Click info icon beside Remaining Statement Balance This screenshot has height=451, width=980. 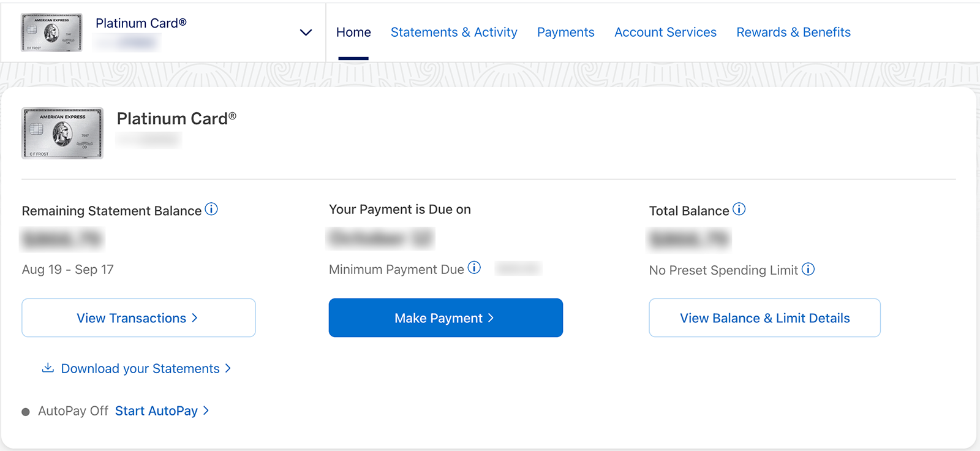coord(211,210)
